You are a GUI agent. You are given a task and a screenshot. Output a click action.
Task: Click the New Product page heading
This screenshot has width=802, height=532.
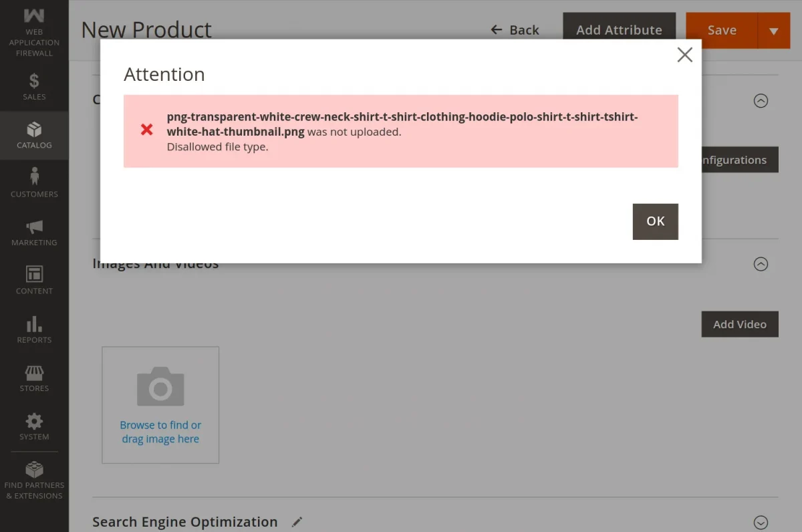click(x=146, y=30)
